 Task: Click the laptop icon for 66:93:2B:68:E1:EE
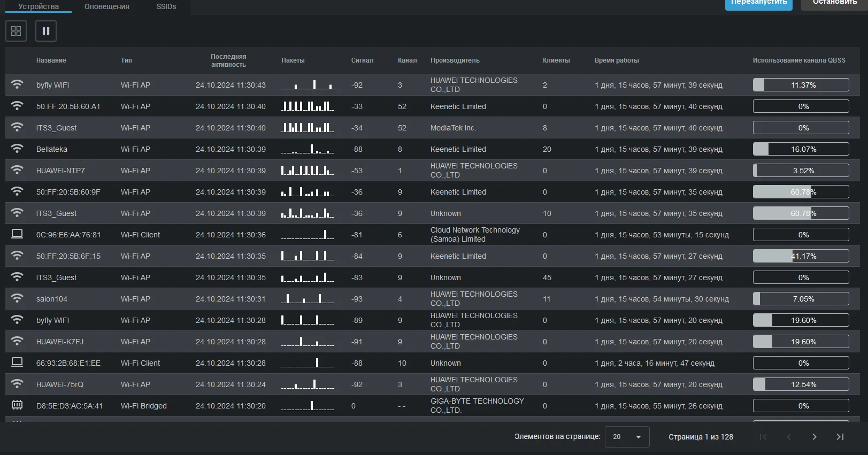(17, 363)
